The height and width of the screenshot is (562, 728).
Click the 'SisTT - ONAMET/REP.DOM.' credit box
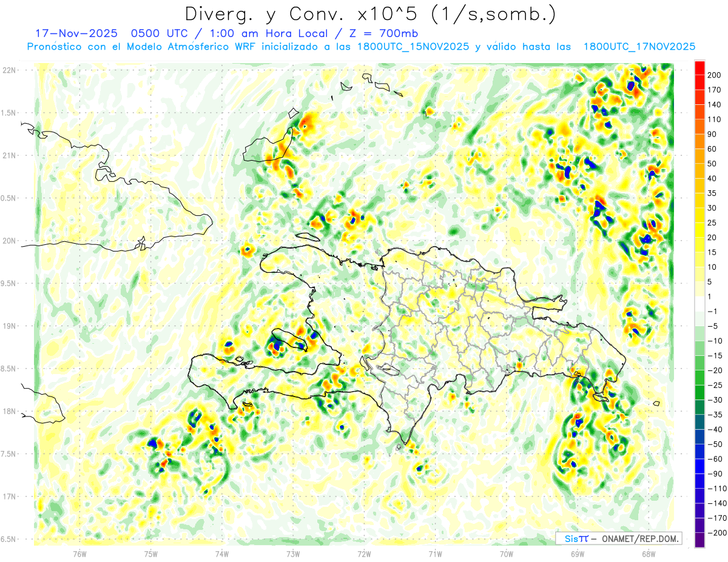click(x=618, y=538)
